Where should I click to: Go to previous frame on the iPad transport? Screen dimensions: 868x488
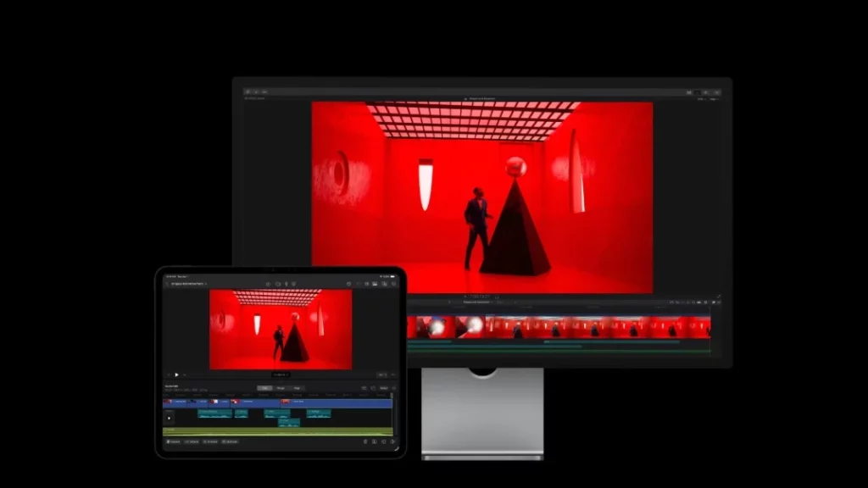[169, 374]
